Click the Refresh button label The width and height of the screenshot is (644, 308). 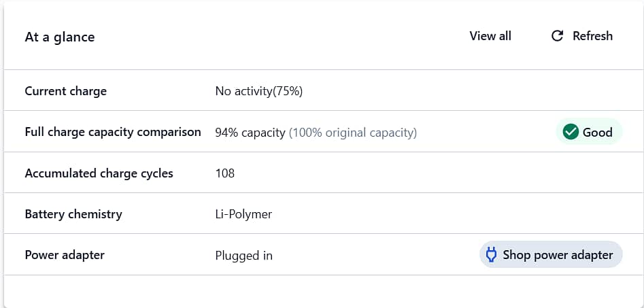[592, 36]
